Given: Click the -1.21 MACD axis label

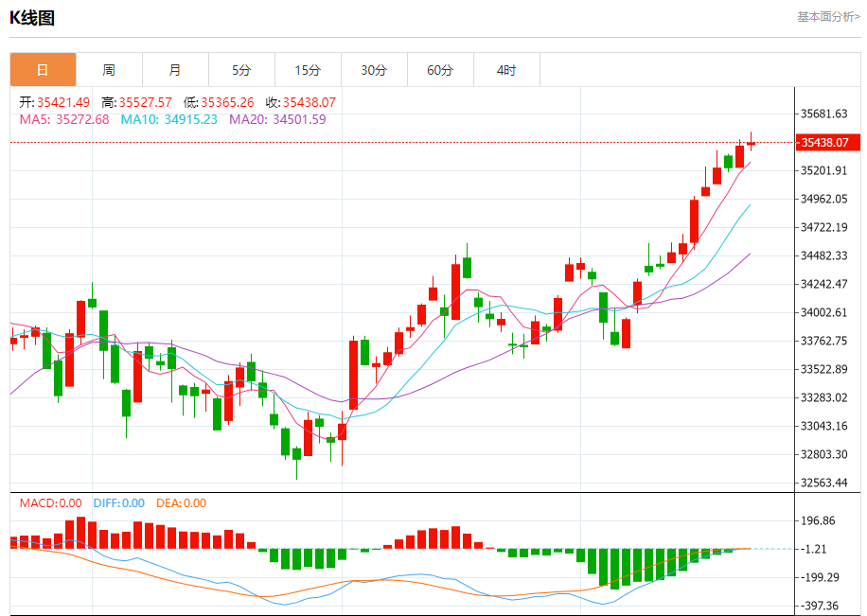Looking at the screenshot, I should [814, 549].
